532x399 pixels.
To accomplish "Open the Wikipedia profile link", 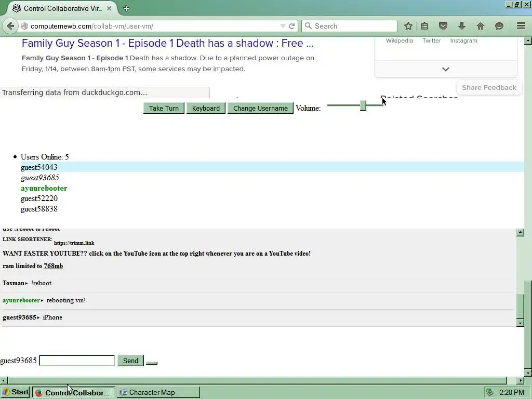I will 400,41.
